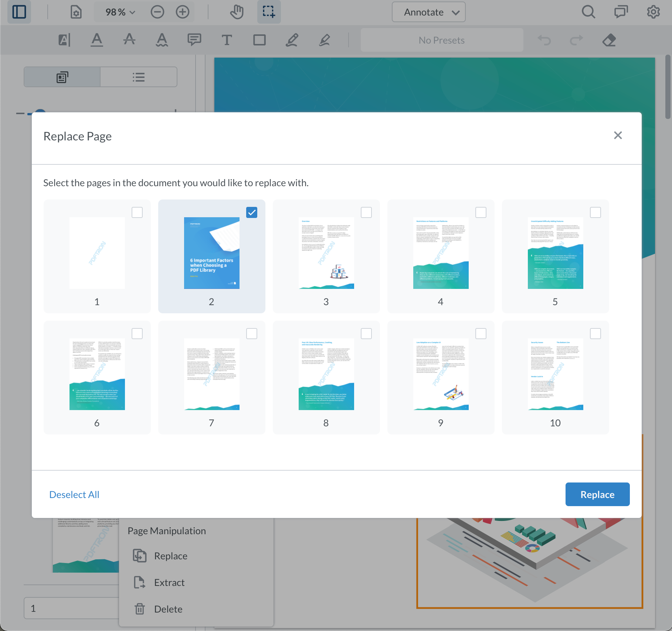Open the comments panel icon
This screenshot has height=631, width=672.
click(621, 12)
